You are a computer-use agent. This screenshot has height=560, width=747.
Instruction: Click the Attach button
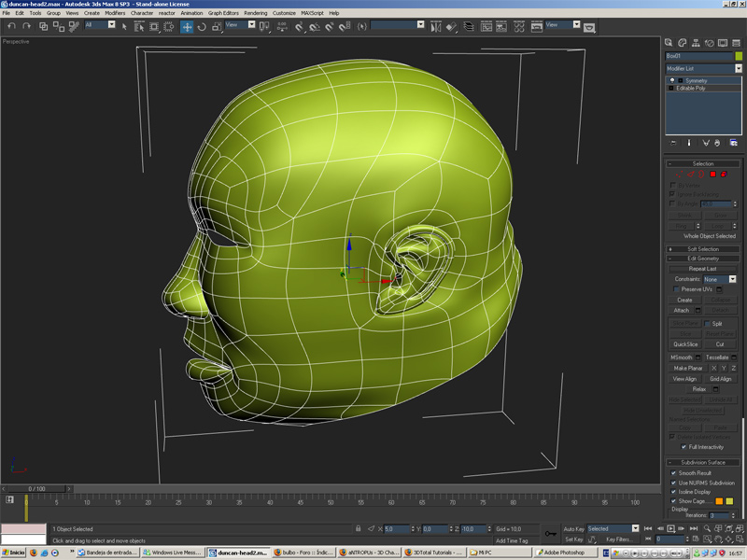tap(682, 310)
